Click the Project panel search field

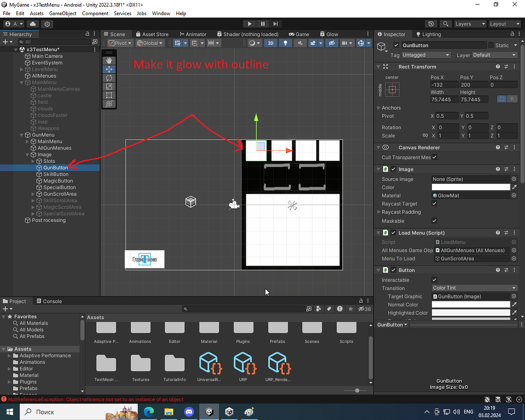[244, 309]
